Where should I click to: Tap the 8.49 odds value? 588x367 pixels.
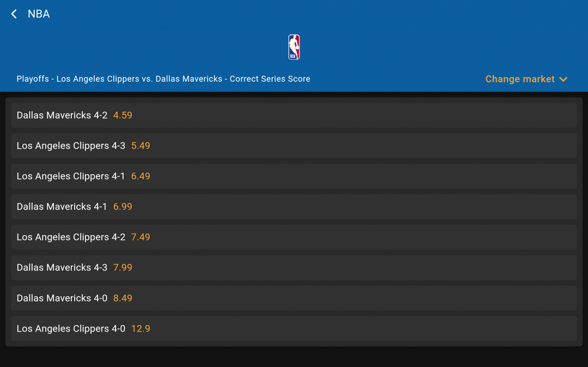point(122,298)
